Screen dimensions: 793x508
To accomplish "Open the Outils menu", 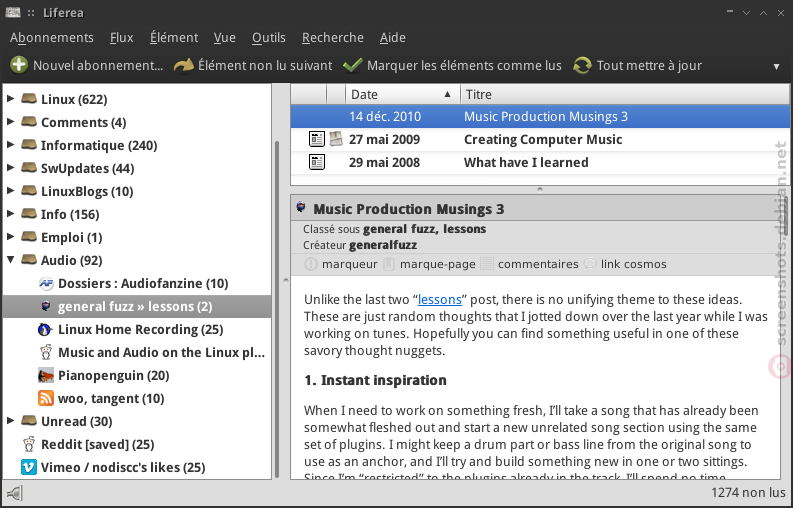I will (269, 38).
